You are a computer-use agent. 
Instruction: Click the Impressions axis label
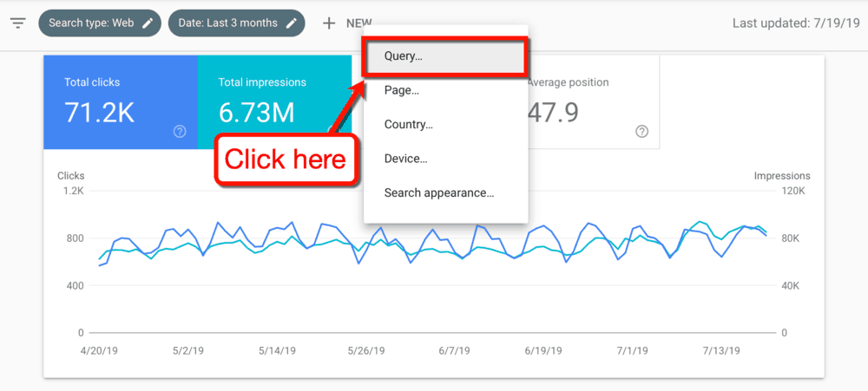pos(782,176)
